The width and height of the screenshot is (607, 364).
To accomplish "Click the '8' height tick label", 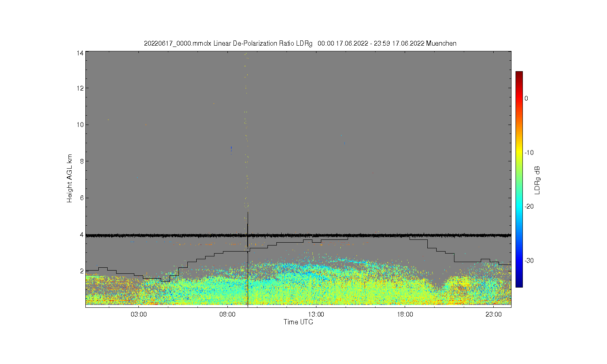I will 82,161.
